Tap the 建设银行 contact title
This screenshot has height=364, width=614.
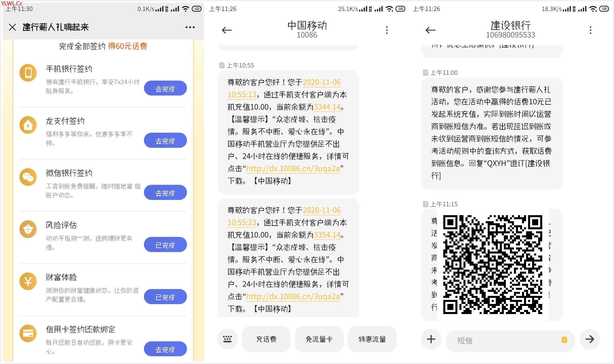point(511,26)
